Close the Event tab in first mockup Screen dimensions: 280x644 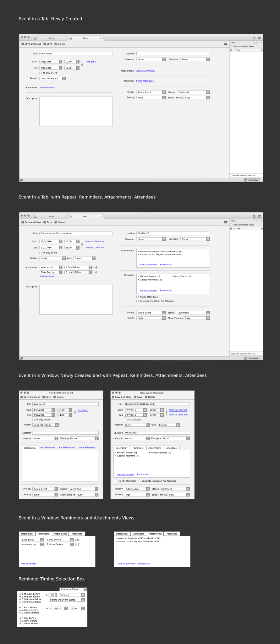(x=101, y=38)
